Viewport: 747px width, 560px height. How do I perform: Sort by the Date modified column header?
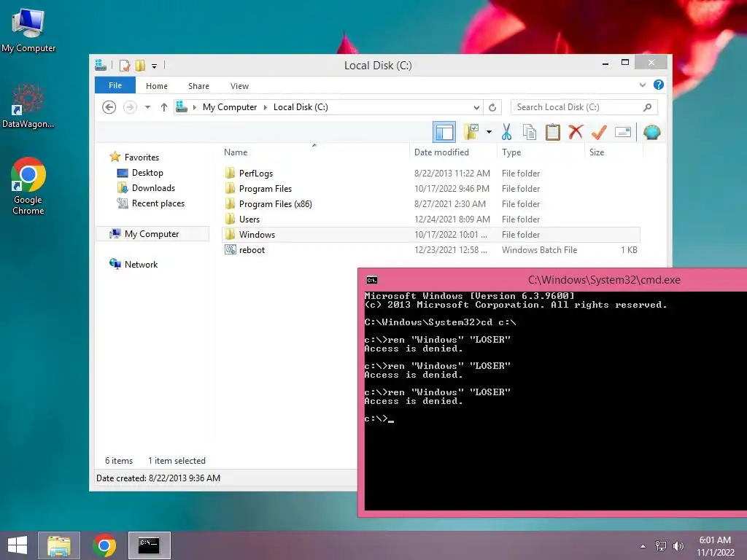coord(452,152)
